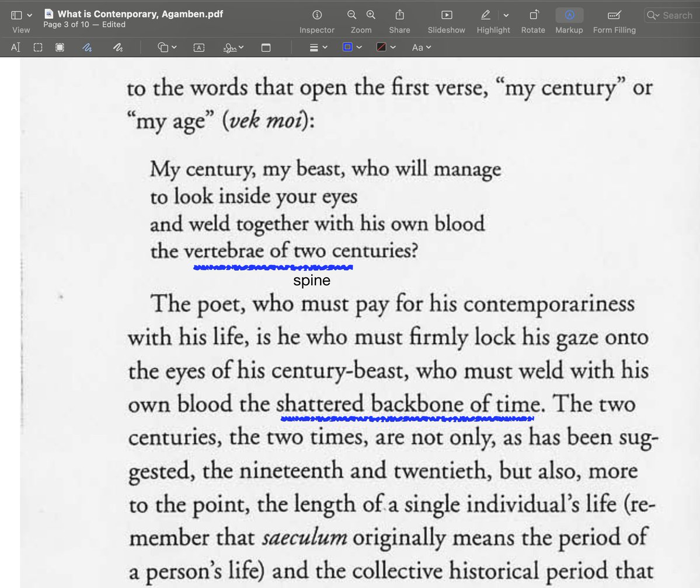The image size is (700, 588).
Task: Activate the Highlight pen
Action: tap(486, 15)
